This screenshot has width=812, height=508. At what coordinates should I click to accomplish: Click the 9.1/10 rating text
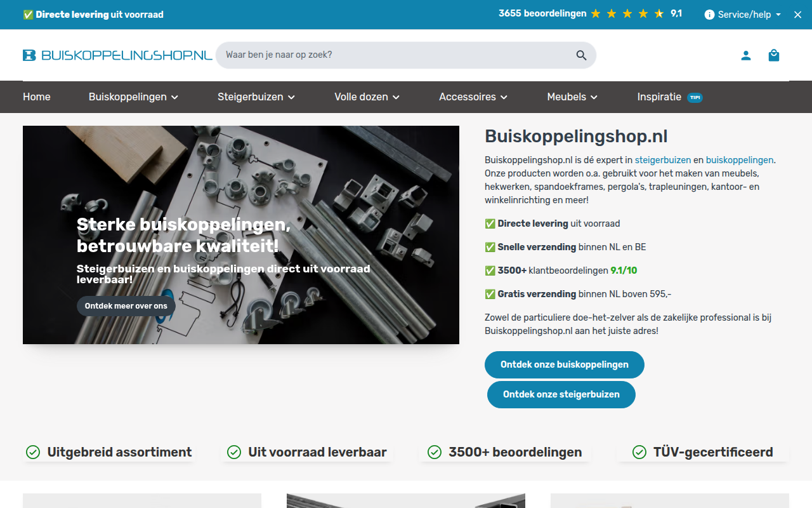click(624, 271)
